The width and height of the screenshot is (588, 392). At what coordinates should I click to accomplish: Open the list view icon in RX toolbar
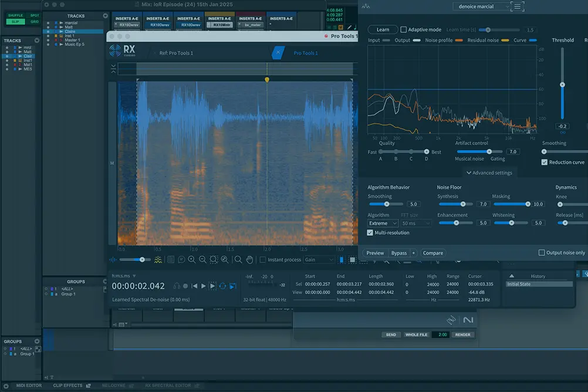pos(171,259)
